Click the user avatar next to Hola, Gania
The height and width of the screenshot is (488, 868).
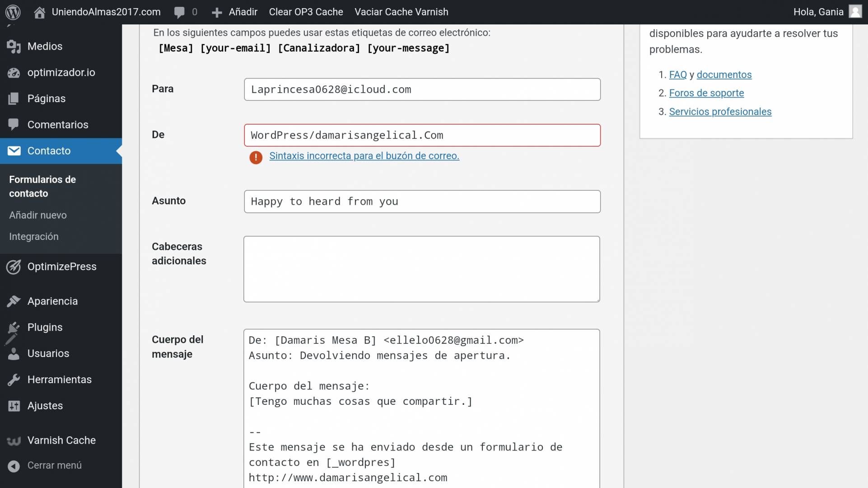(x=855, y=12)
